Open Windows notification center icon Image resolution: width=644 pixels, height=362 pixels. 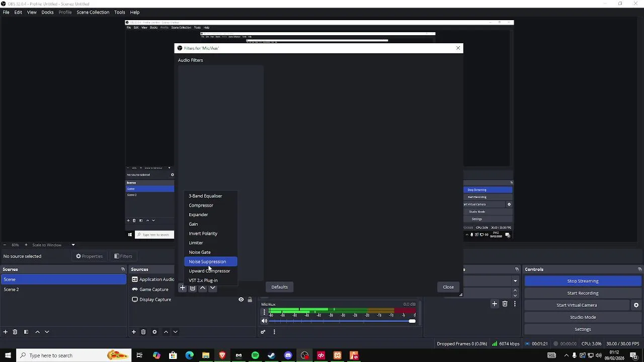tap(633, 355)
